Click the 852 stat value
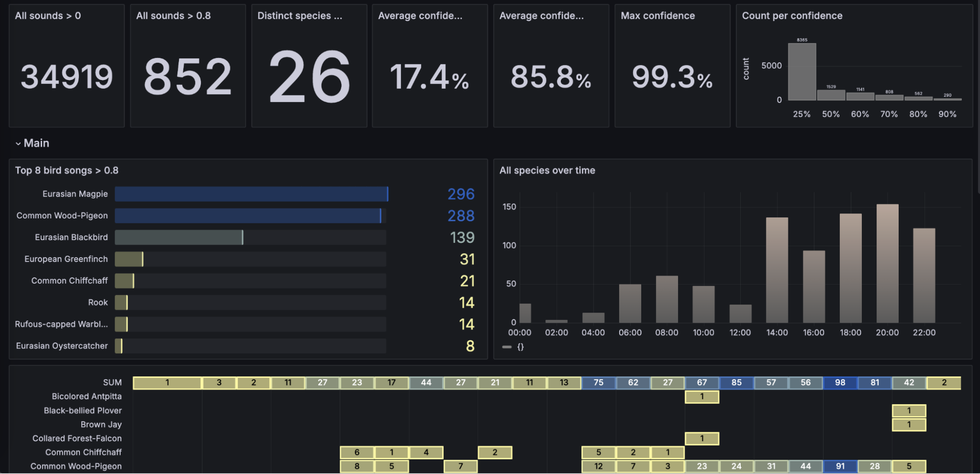The height and width of the screenshot is (474, 980). [188, 76]
